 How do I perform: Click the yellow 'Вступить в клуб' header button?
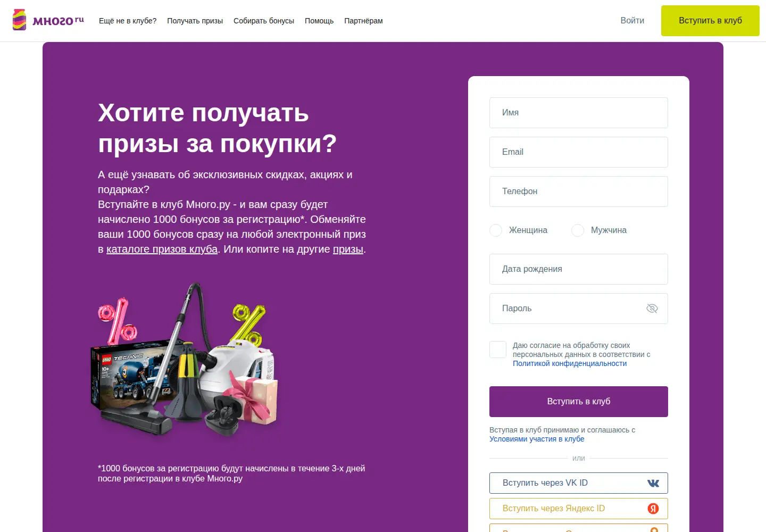click(710, 21)
